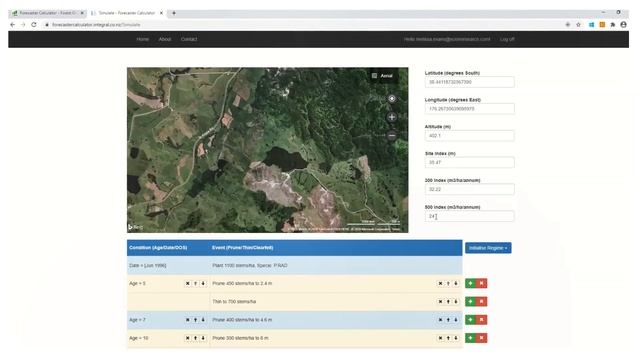Select the Simulate - Forecaster Calculator tab
The image size is (640, 360).
pos(126,13)
